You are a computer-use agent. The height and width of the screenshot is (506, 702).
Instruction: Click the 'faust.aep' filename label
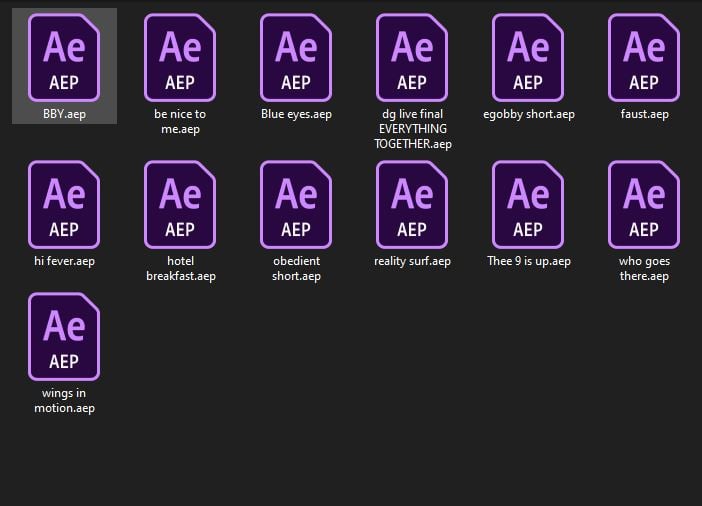[645, 114]
